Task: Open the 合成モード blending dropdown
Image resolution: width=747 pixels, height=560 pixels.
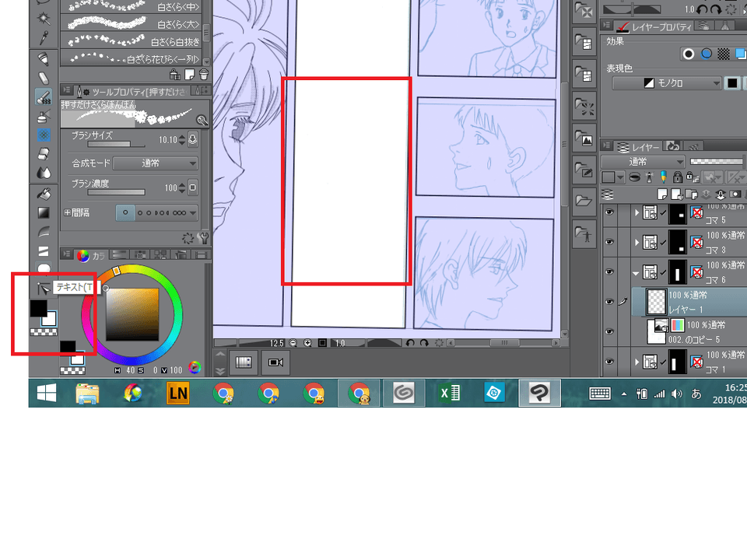Action: 155,163
